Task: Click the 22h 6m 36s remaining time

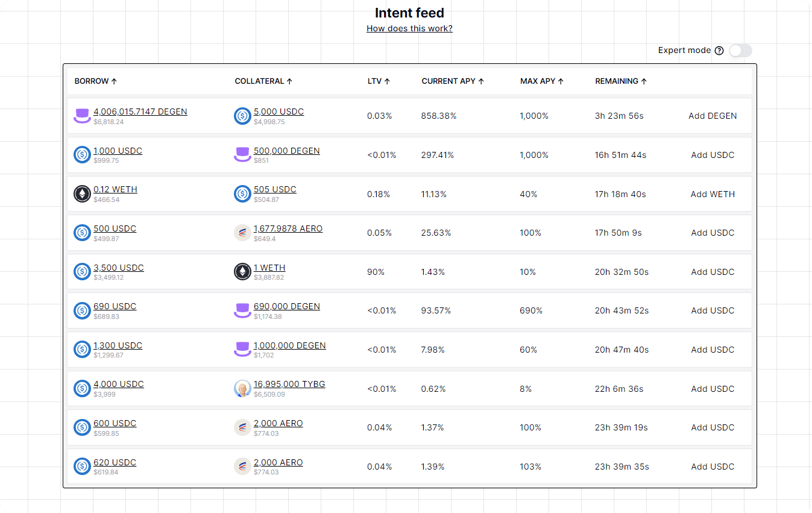Action: coord(619,389)
